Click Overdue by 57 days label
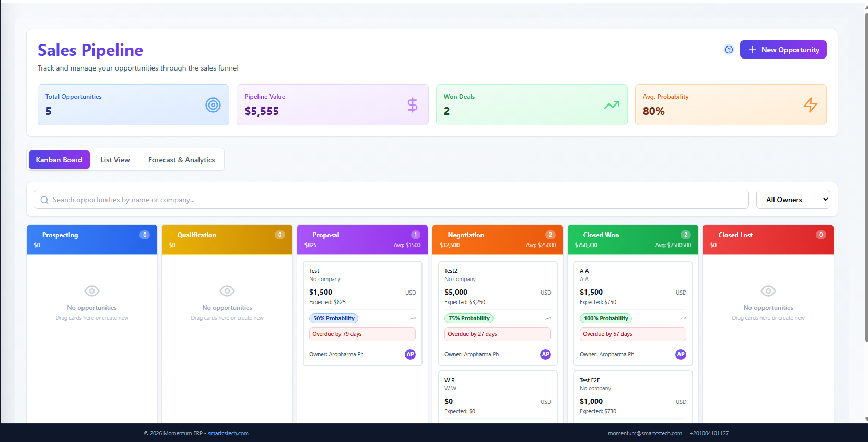The height and width of the screenshot is (442, 868). tap(633, 334)
